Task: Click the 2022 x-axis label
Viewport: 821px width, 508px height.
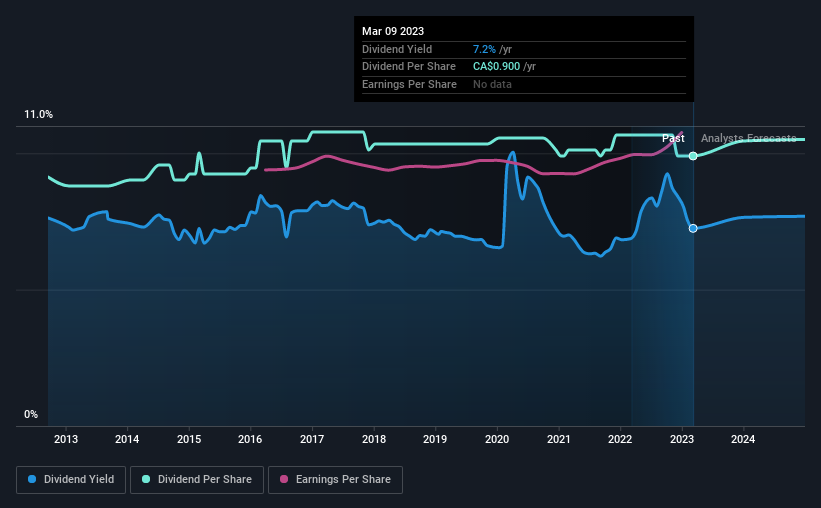Action: pyautogui.click(x=620, y=439)
